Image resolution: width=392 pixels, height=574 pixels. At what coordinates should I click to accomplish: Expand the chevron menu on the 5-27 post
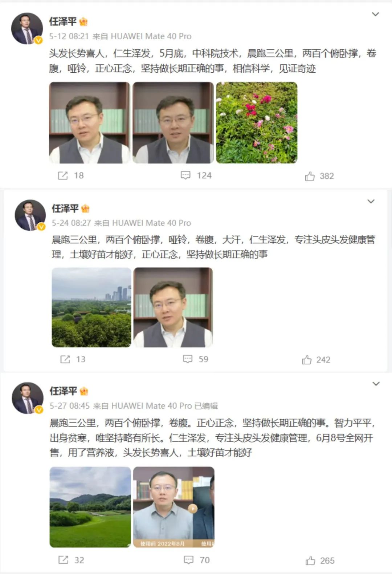pos(376,384)
